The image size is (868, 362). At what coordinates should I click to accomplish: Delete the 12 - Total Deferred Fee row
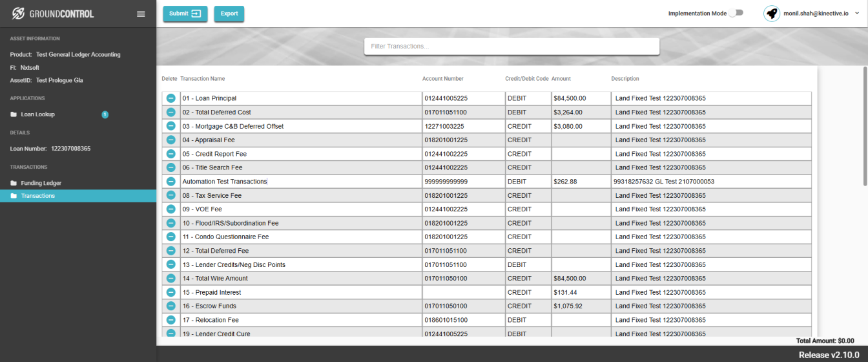click(x=171, y=251)
